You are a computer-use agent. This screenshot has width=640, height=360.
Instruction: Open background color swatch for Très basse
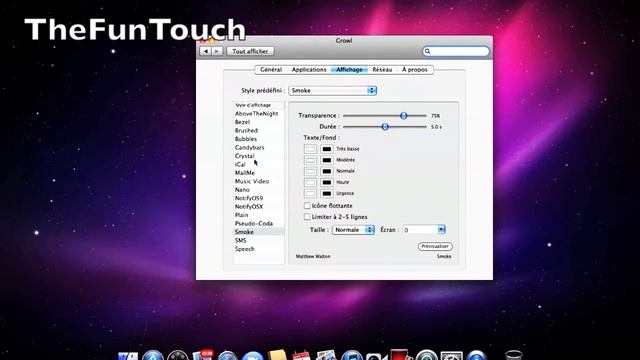coord(327,149)
